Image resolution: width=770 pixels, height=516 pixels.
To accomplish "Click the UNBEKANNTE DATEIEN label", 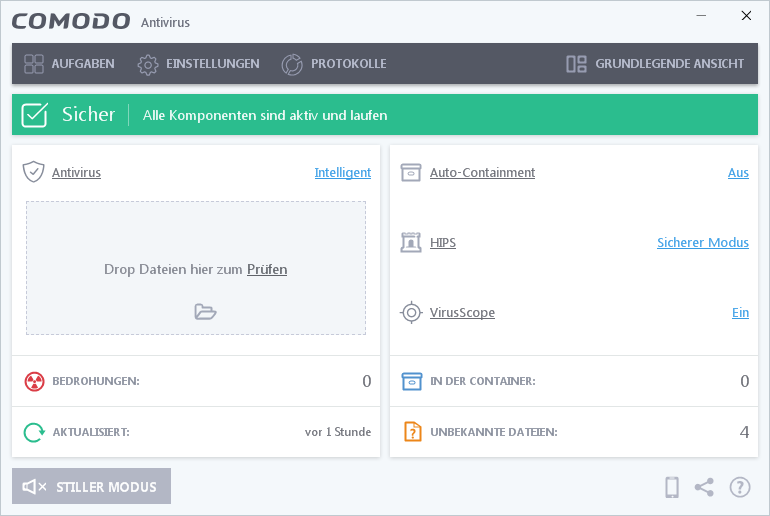I will 494,433.
